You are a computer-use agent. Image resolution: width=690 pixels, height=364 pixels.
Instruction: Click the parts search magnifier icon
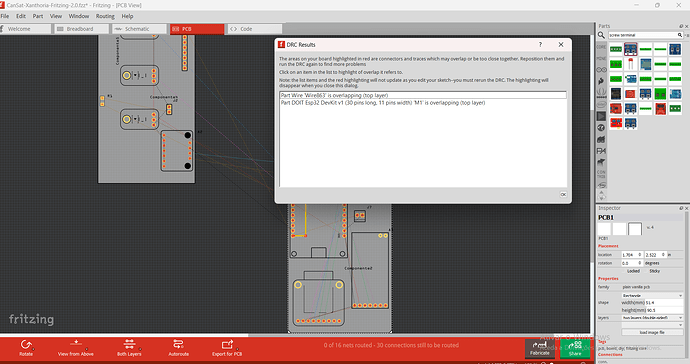pos(601,35)
